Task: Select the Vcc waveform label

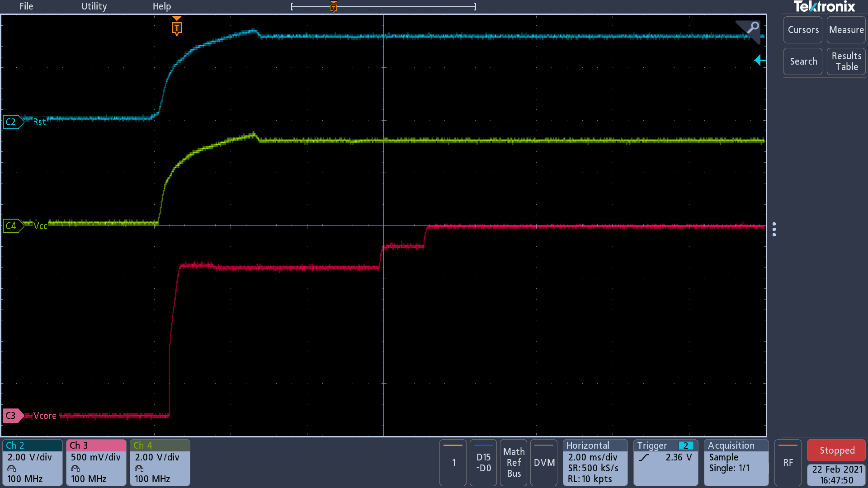Action: coord(40,226)
